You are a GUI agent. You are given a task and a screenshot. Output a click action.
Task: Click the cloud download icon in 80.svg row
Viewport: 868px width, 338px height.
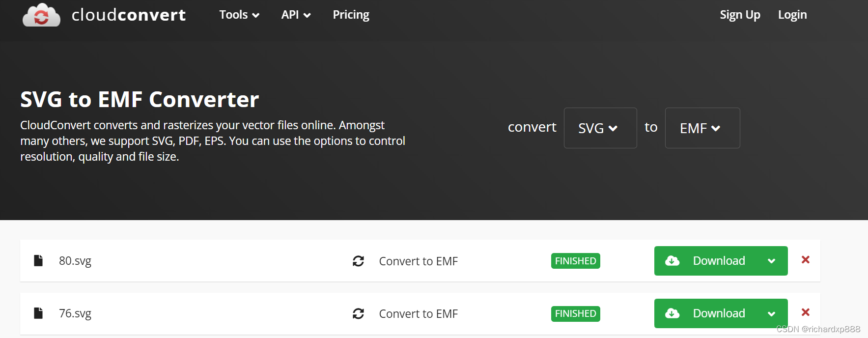coord(672,261)
